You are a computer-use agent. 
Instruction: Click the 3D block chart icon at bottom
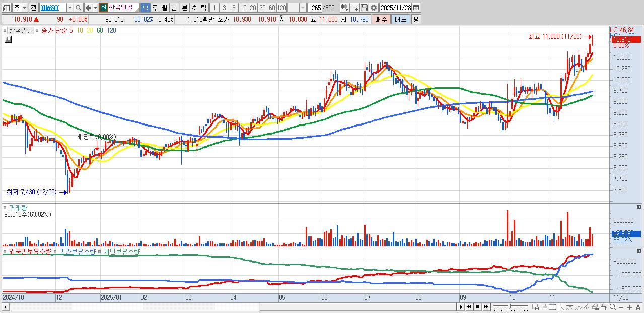[595, 307]
